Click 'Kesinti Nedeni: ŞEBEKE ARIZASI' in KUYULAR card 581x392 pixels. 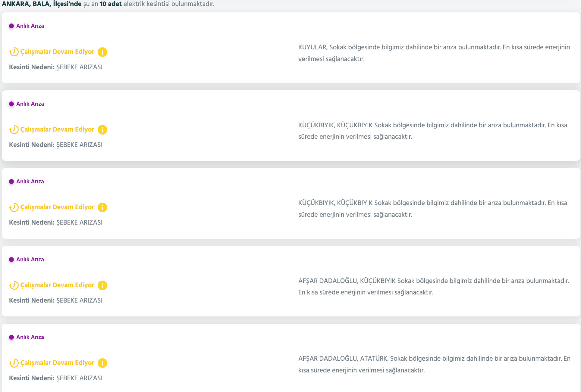point(56,67)
